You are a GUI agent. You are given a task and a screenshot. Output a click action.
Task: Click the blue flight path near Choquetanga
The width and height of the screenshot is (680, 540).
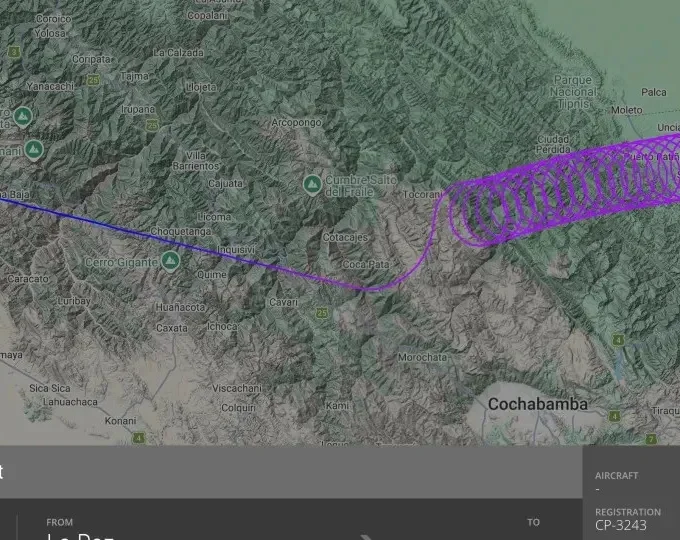[x=130, y=230]
